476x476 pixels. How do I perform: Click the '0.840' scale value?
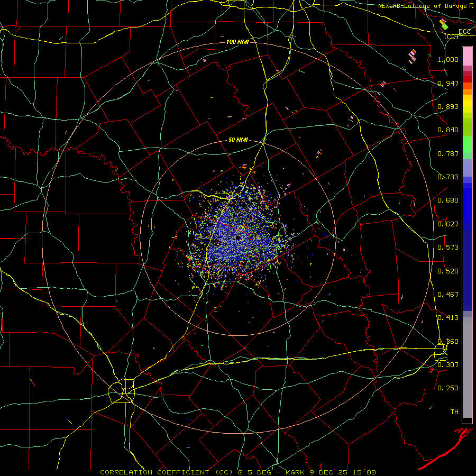point(448,130)
